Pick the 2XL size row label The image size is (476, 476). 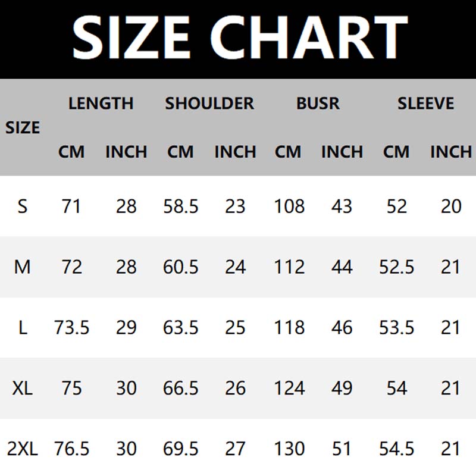pyautogui.click(x=23, y=449)
